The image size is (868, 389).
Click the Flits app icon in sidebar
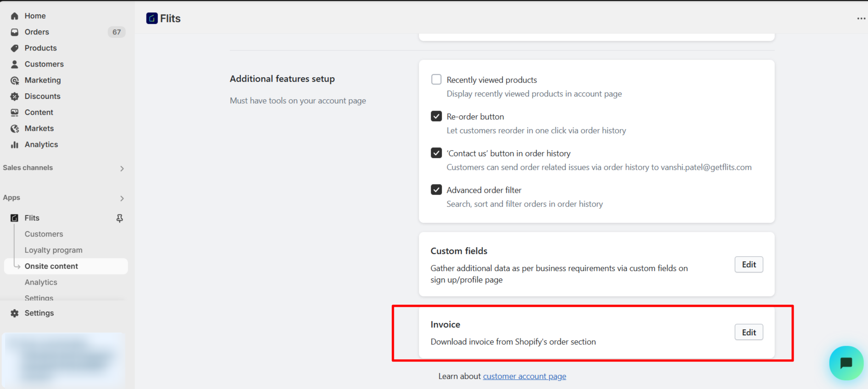15,218
